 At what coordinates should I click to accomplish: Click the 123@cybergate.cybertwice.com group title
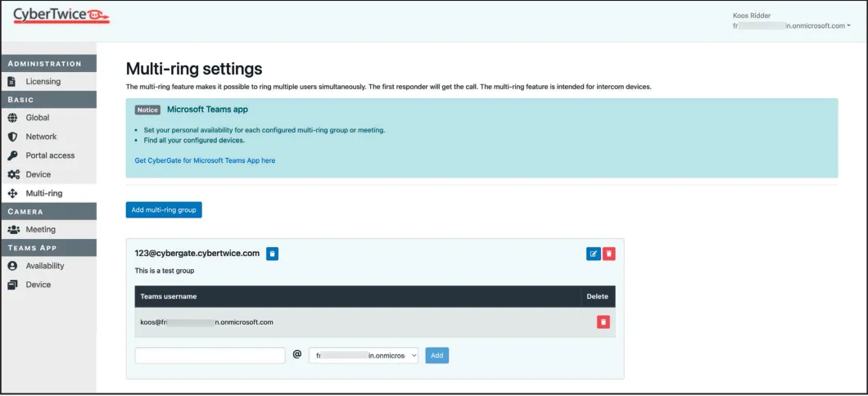197,254
